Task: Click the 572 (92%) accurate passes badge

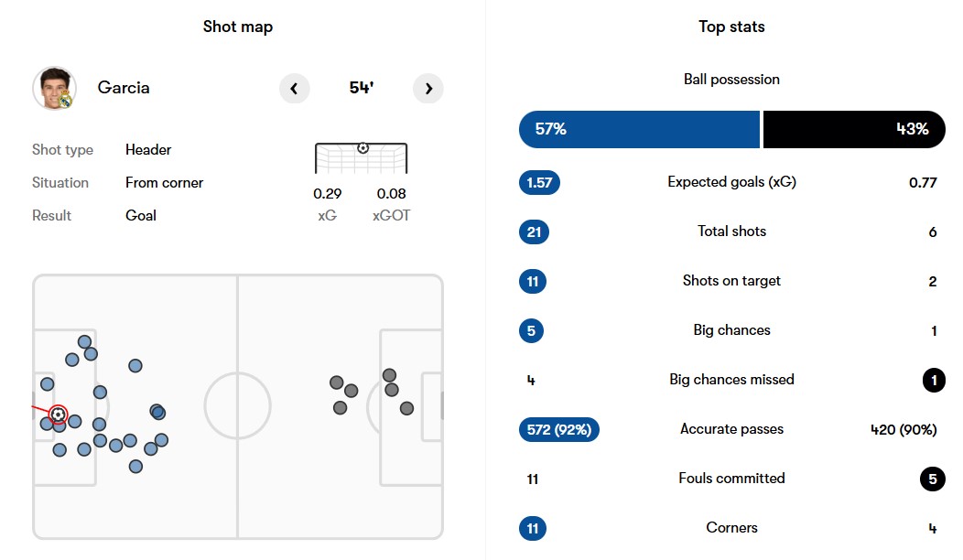Action: 558,429
